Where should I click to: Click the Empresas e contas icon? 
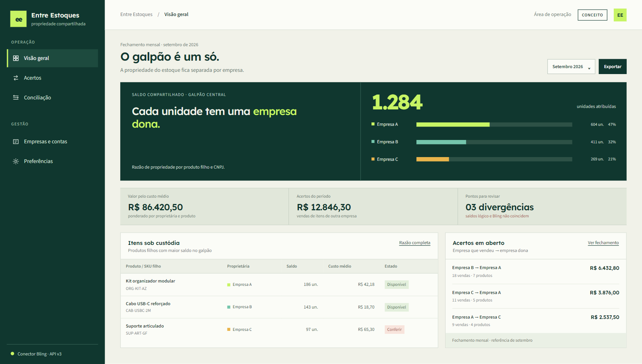(x=16, y=141)
